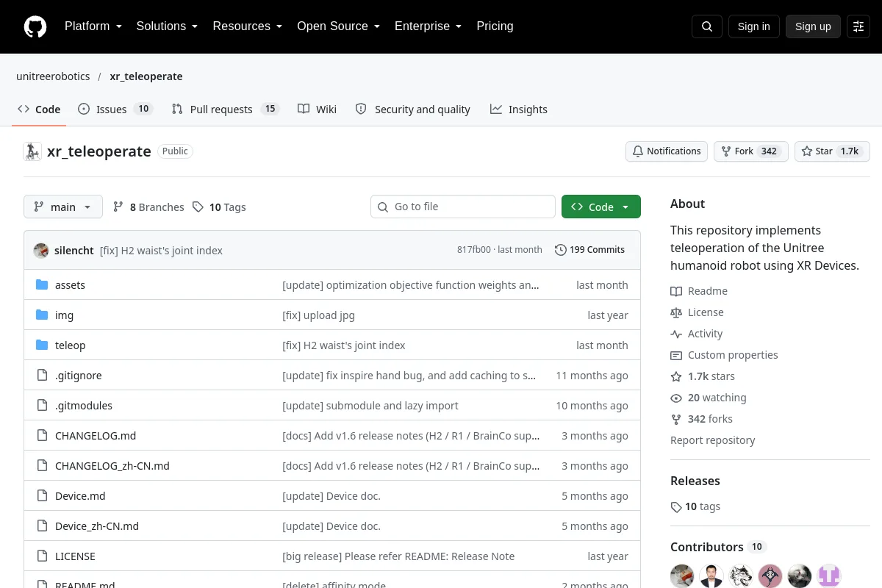Open the green Code dropdown button
Screen dimensions: 882x588
click(601, 207)
